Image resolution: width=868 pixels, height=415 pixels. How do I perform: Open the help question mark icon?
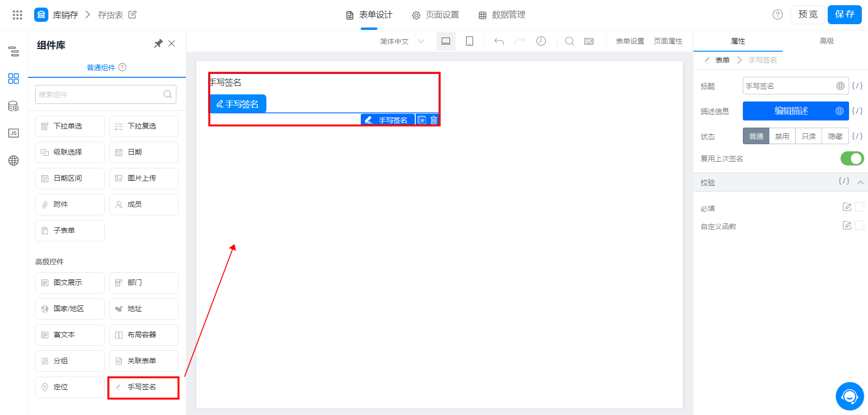click(777, 15)
